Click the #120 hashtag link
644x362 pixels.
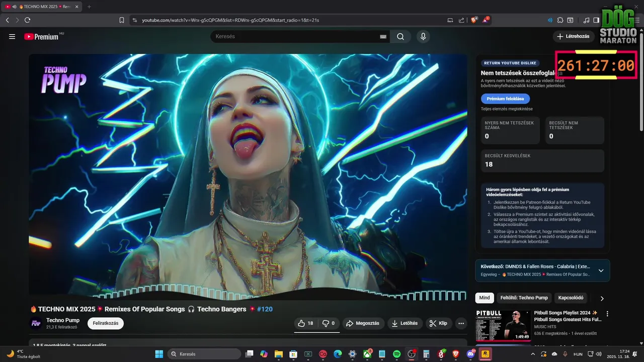click(x=265, y=309)
